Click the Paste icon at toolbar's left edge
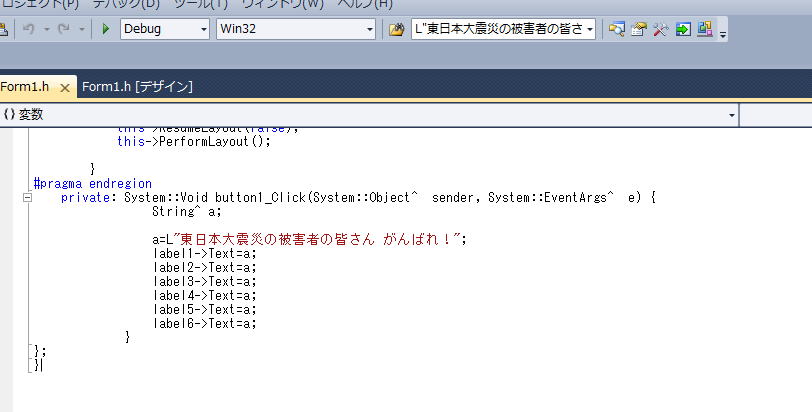 pyautogui.click(x=3, y=29)
